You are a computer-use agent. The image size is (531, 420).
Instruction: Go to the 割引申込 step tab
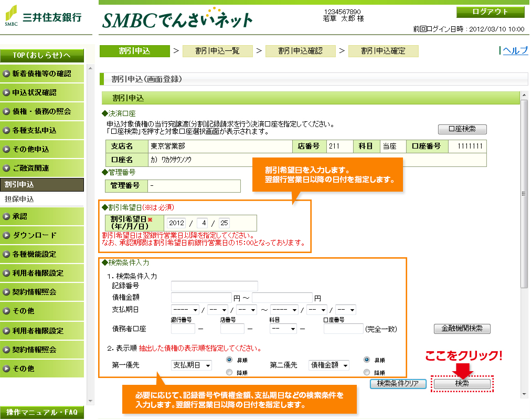coord(134,51)
